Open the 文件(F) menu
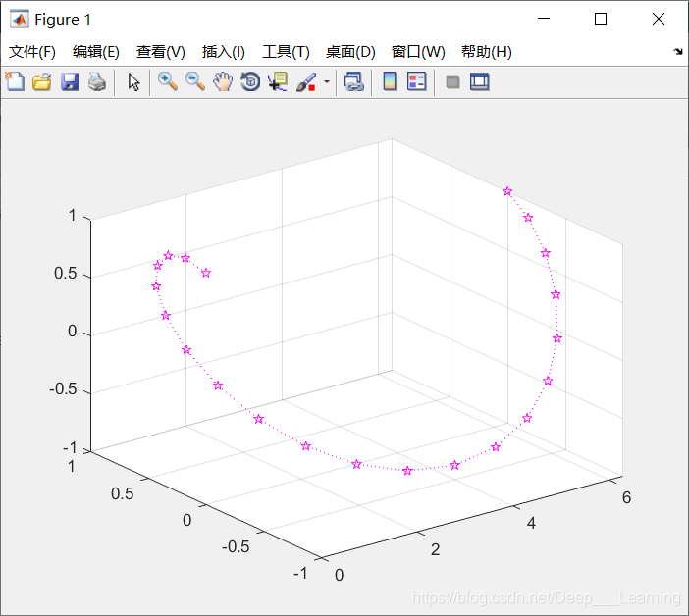The image size is (689, 616). (32, 52)
